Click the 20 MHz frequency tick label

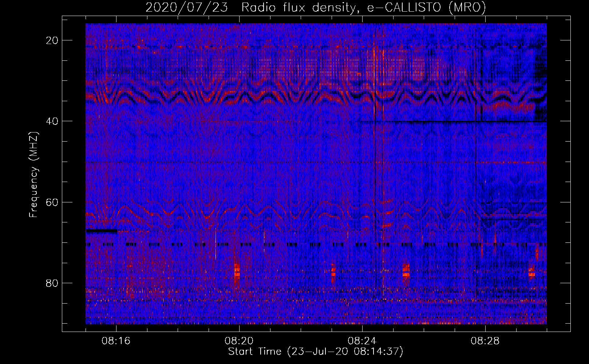[x=52, y=40]
